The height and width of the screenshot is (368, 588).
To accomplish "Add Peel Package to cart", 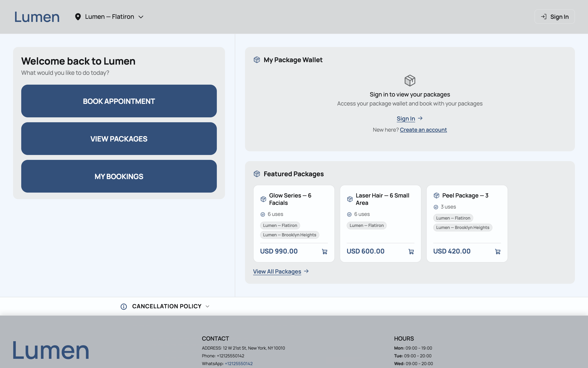I will [x=498, y=251].
